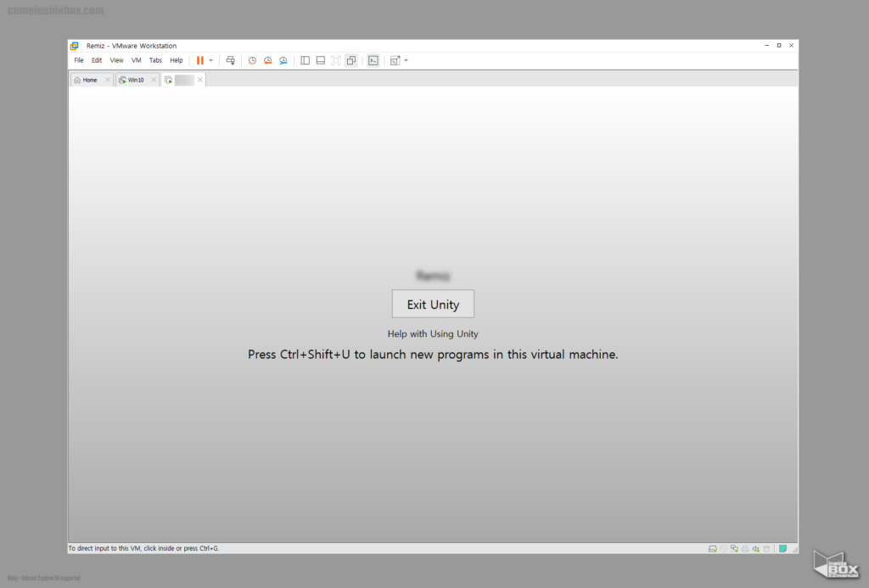Open the VM menu
Screen dimensions: 869x588
tap(137, 60)
